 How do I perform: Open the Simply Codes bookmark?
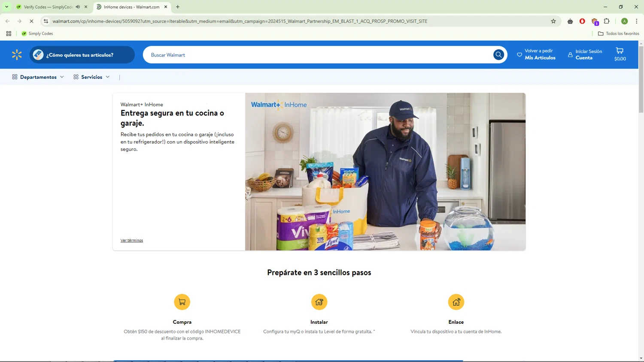(37, 33)
